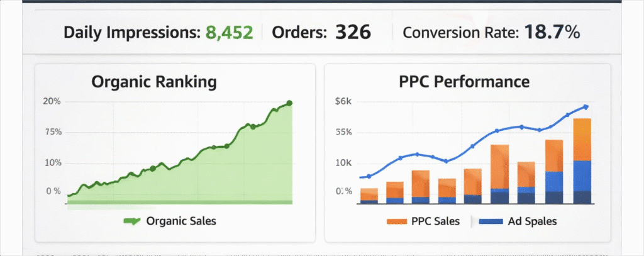Toggle the Ad Spales legend label
The width and height of the screenshot is (644, 256).
(x=532, y=221)
